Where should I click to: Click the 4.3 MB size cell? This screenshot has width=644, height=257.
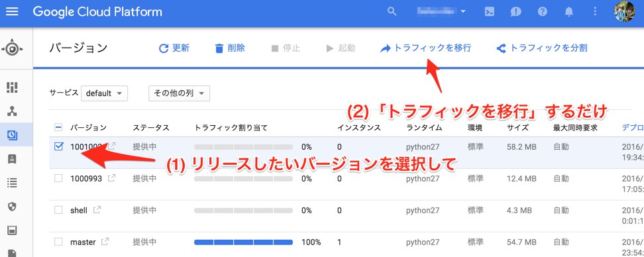(519, 210)
